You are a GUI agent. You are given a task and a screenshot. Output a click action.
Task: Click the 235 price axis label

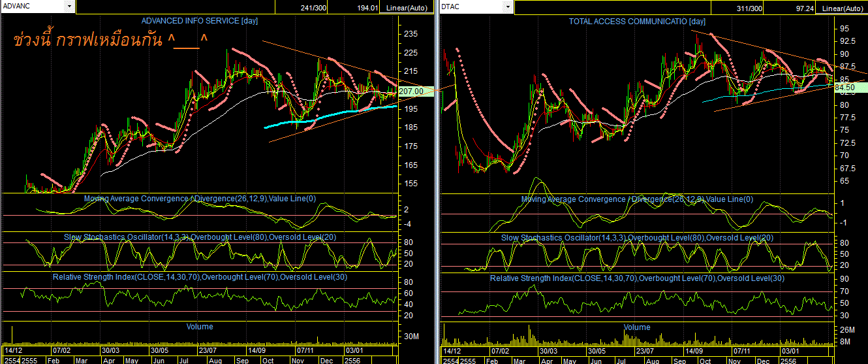pos(411,34)
